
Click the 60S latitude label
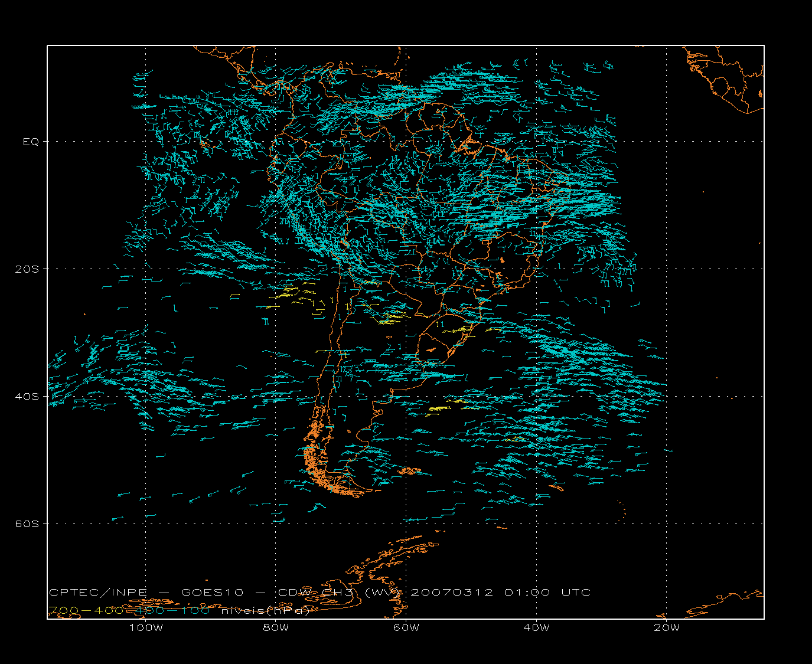[27, 524]
